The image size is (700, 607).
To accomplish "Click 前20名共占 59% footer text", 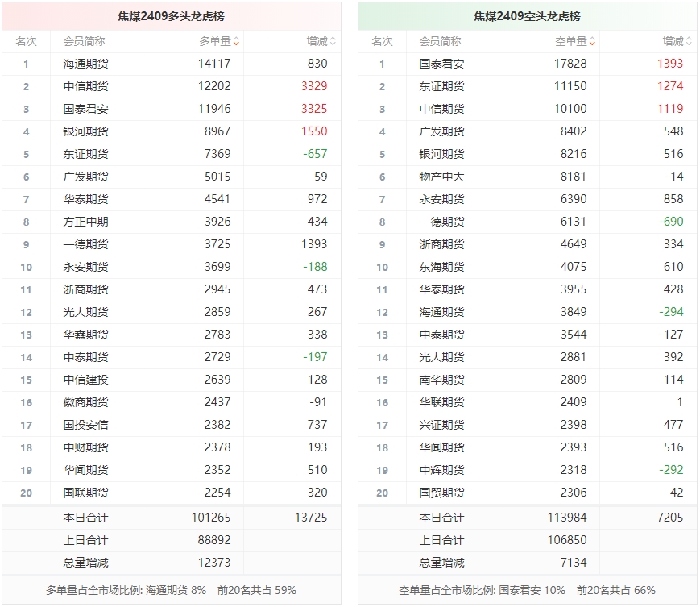I will [257, 590].
